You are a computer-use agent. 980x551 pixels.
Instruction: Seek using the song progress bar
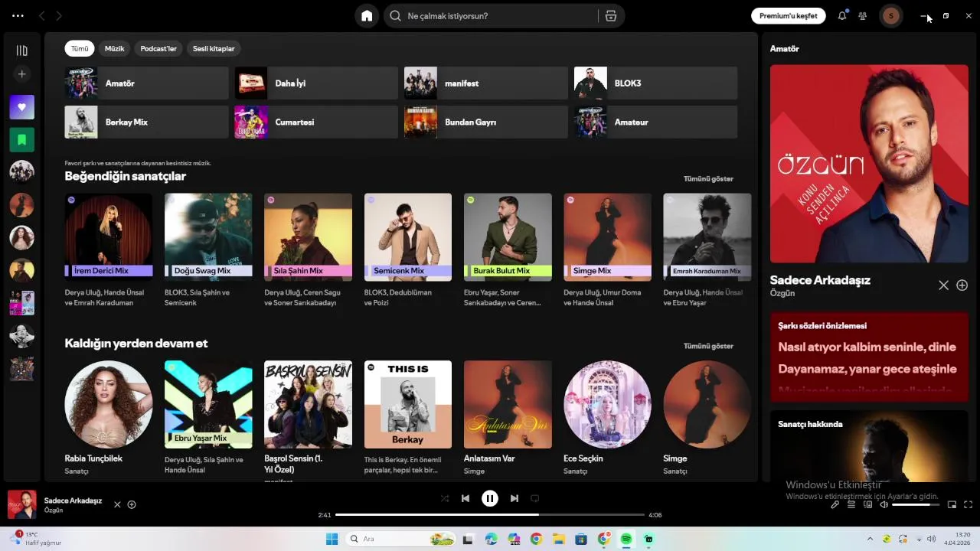tap(490, 515)
